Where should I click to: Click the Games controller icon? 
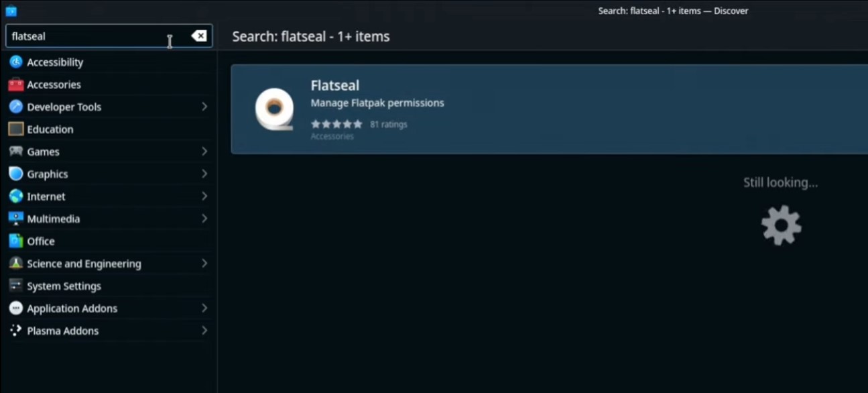[x=15, y=152]
